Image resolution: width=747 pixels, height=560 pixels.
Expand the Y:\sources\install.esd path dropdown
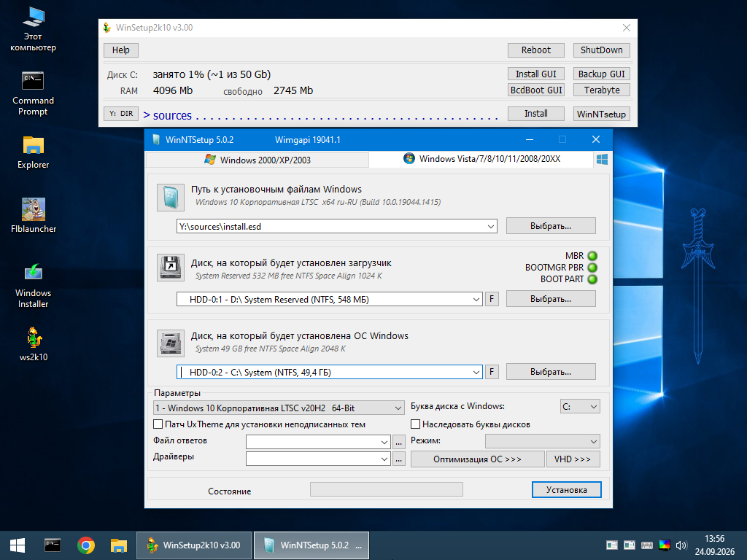tap(491, 227)
